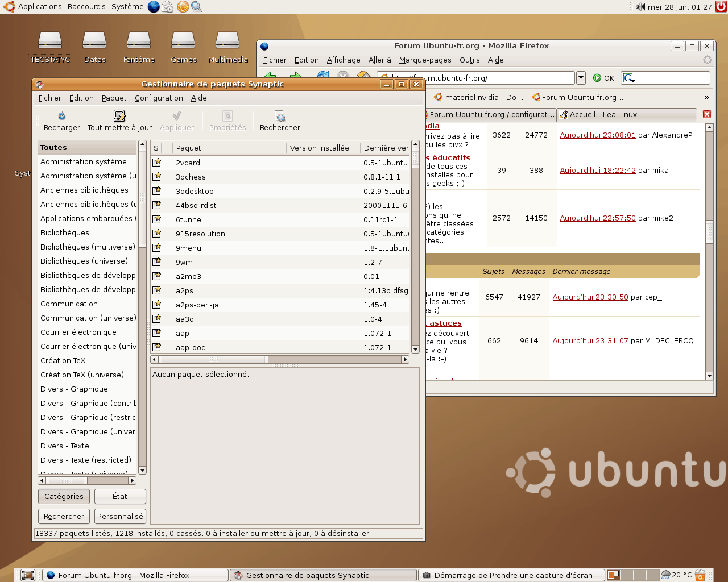Toggle status box for aa3d package
The height and width of the screenshot is (582, 728).
coord(156,319)
